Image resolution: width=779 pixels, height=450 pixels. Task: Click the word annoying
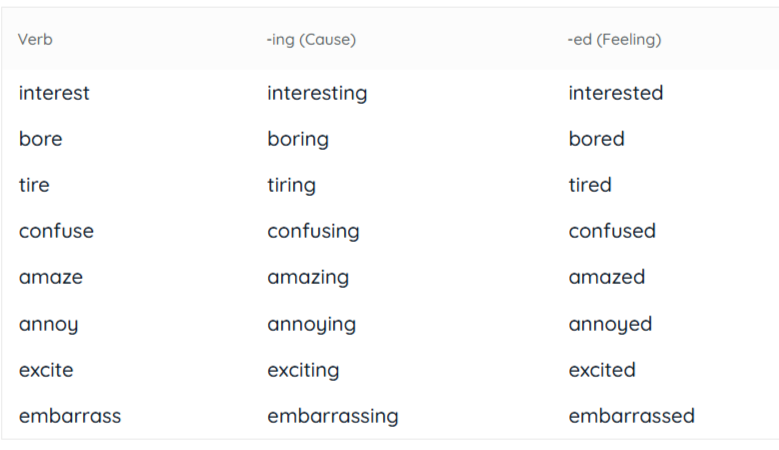tap(312, 325)
